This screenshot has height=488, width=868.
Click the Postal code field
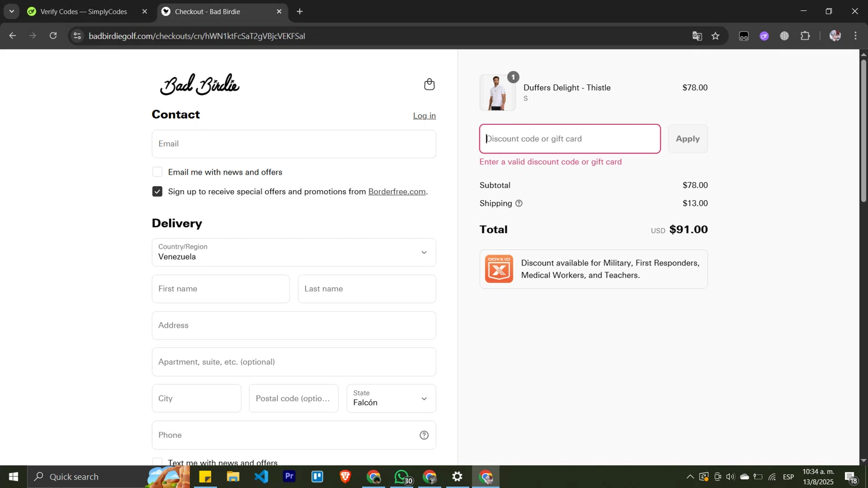click(x=294, y=398)
